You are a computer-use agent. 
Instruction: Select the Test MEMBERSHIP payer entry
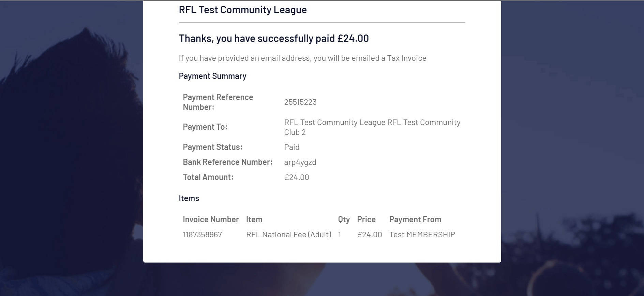[422, 235]
